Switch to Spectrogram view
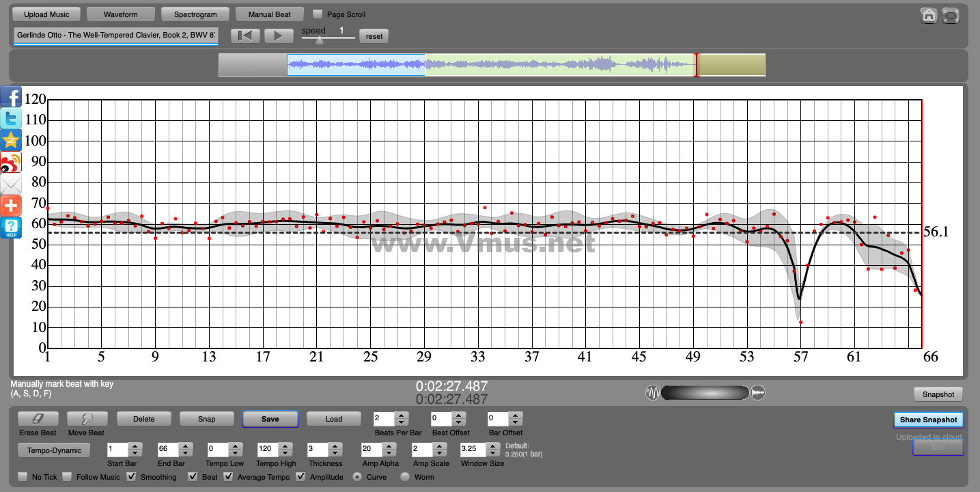980x492 pixels. (195, 14)
